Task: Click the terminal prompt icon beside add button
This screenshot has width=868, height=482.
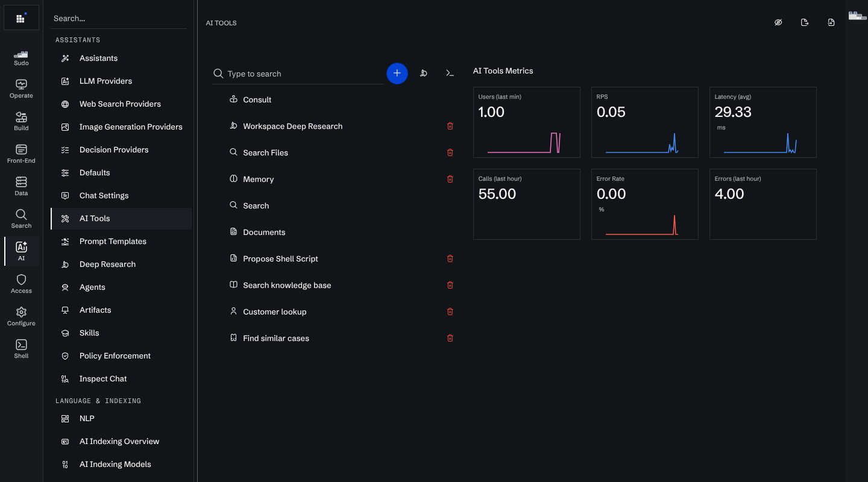Action: [450, 74]
